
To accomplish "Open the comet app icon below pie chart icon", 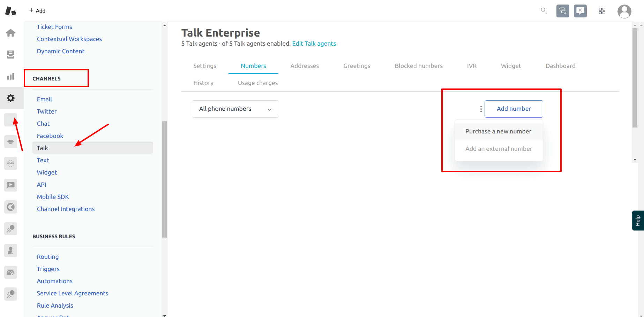I will coord(11,229).
